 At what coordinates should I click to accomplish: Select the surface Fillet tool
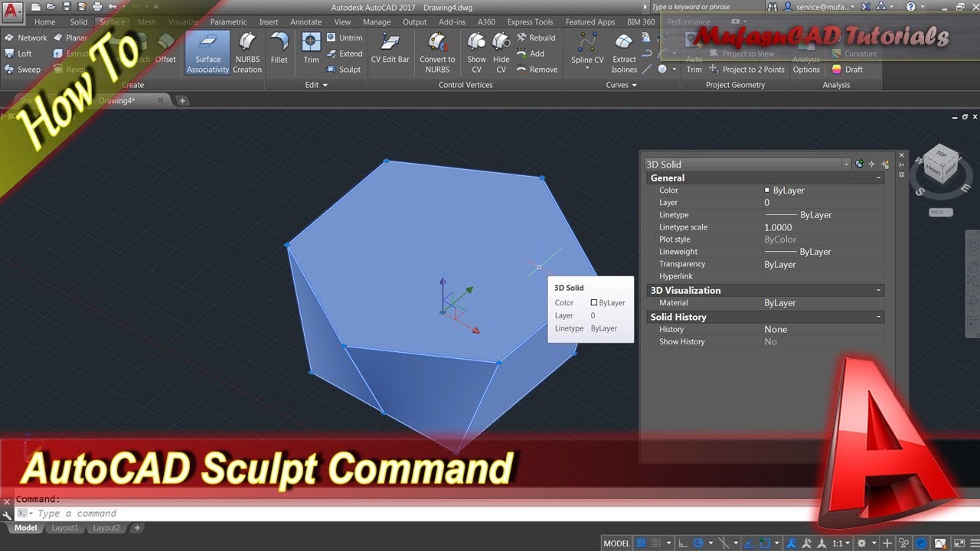(x=279, y=49)
